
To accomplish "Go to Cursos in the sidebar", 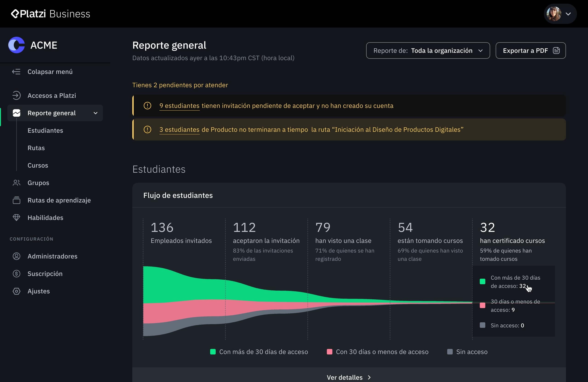I will (x=38, y=165).
